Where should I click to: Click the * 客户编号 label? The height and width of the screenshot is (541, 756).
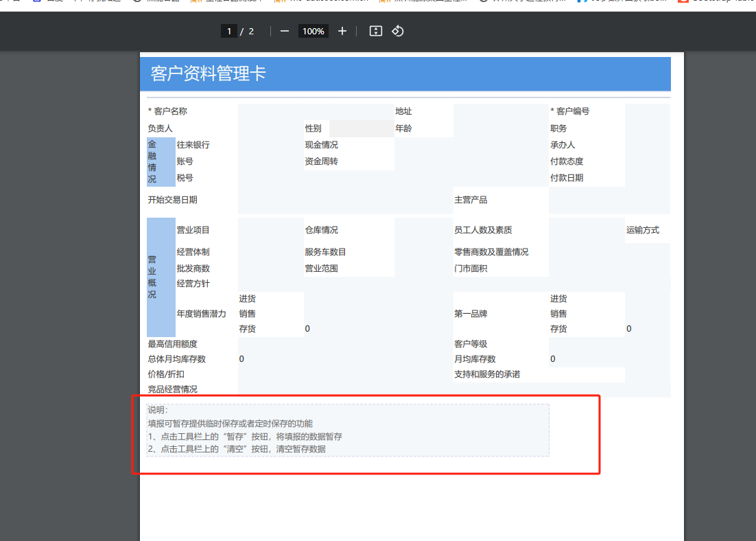570,111
